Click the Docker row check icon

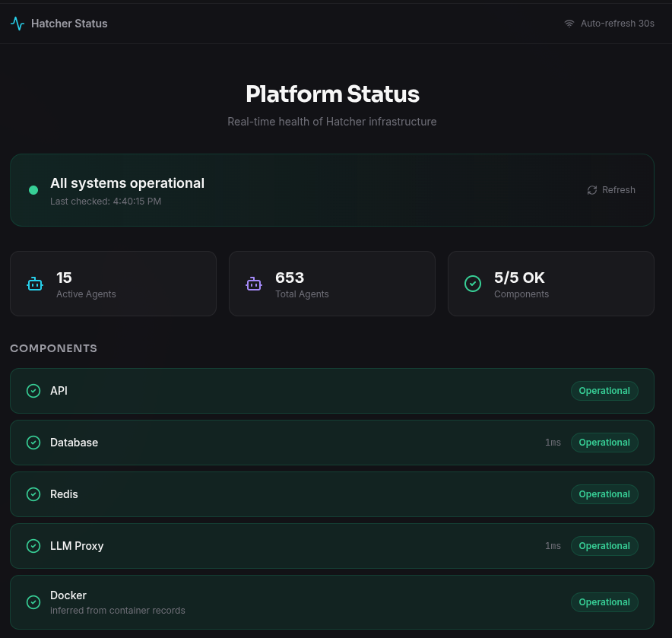(33, 602)
